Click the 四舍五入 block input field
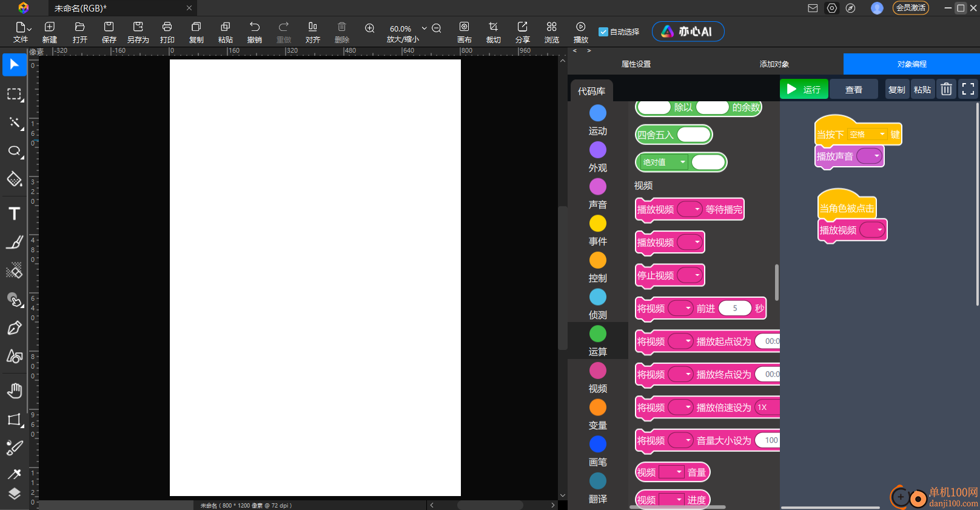The height and width of the screenshot is (510, 980). coord(694,135)
